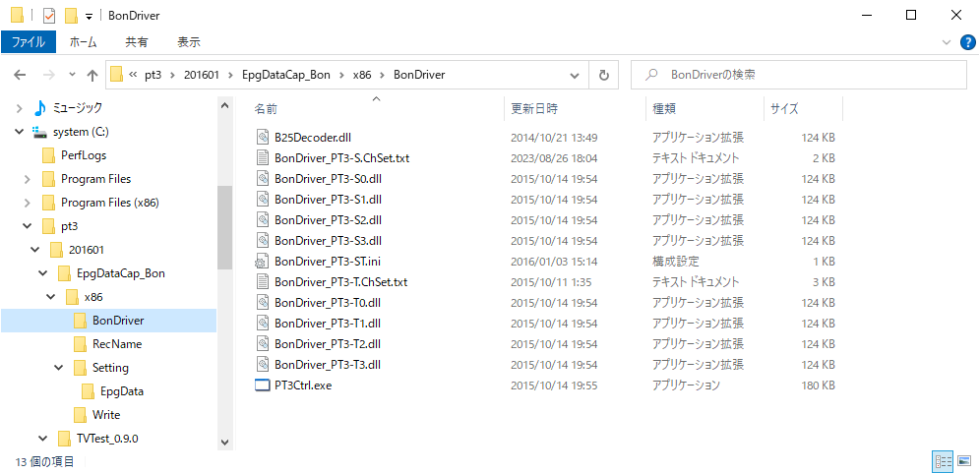Switch to details view layout icon
The width and height of the screenshot is (980, 474).
pyautogui.click(x=942, y=461)
